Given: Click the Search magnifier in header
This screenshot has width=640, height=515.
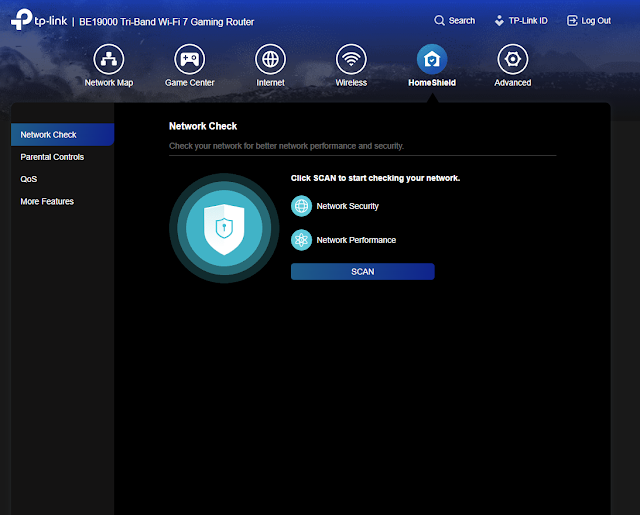Looking at the screenshot, I should click(x=440, y=20).
